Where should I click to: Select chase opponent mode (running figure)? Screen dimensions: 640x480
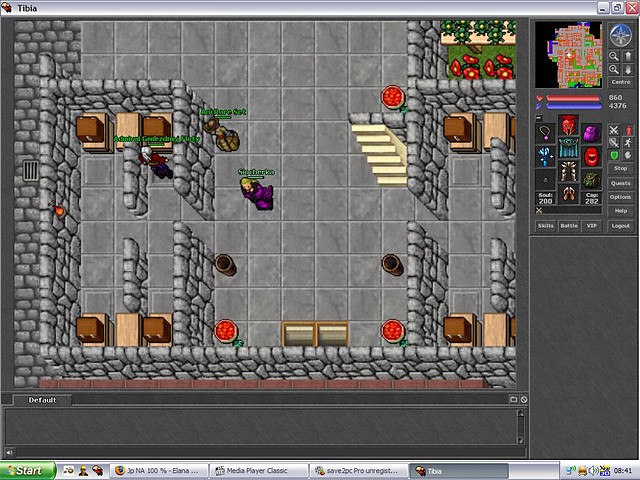click(628, 142)
